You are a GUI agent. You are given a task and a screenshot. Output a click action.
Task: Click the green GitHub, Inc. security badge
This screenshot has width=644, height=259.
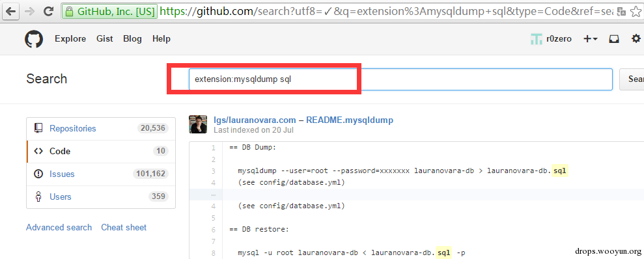coord(109,12)
